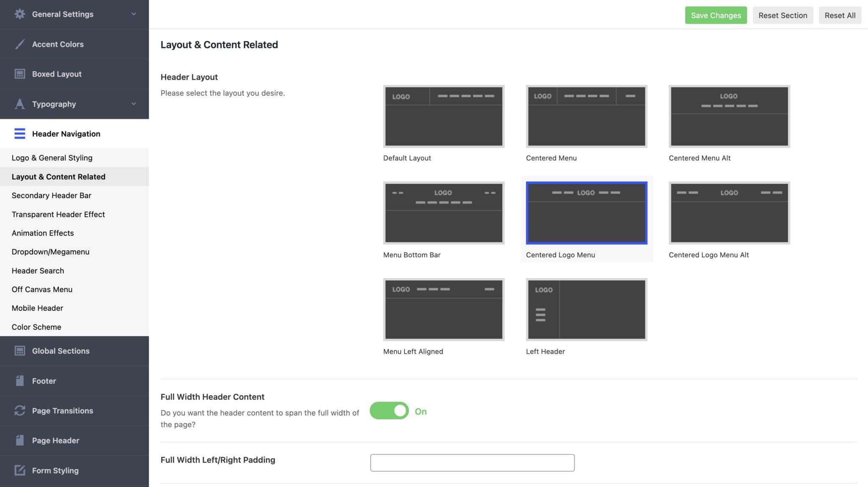This screenshot has height=487, width=868.
Task: Open Off Canvas Menu settings
Action: (74, 289)
